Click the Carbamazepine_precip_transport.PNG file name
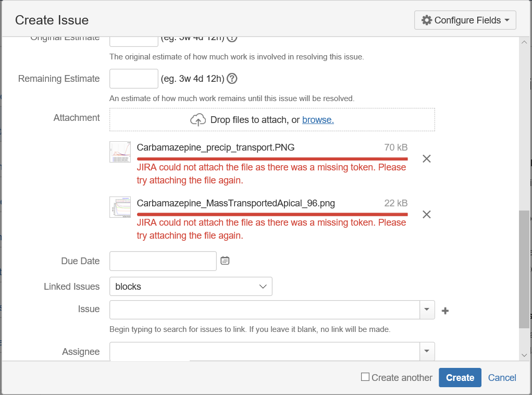 coord(215,147)
